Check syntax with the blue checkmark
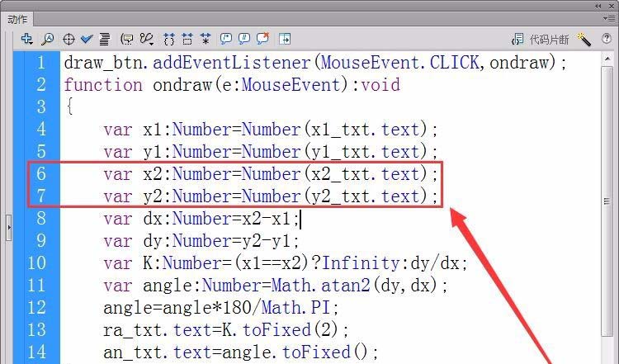The width and height of the screenshot is (619, 364). tap(87, 39)
